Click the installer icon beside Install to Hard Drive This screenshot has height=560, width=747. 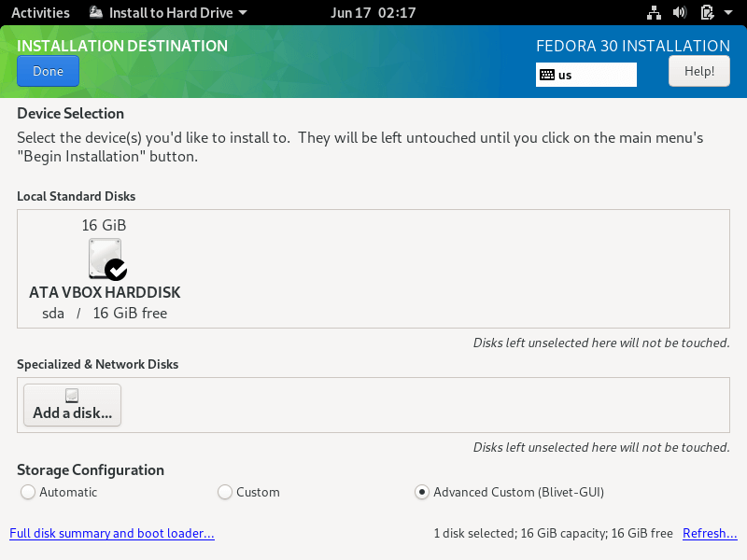point(96,12)
